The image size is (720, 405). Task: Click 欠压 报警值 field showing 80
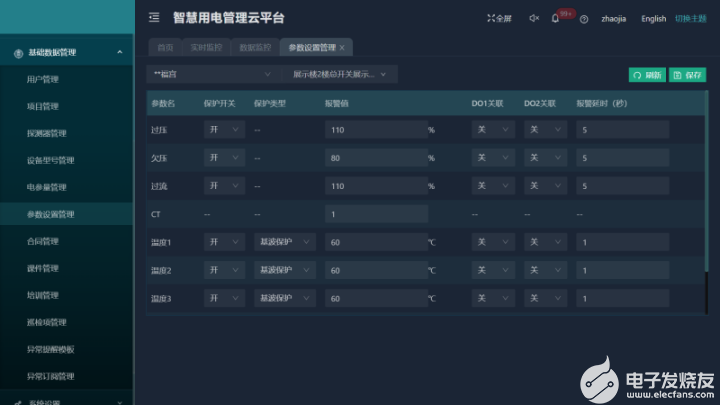[376, 158]
